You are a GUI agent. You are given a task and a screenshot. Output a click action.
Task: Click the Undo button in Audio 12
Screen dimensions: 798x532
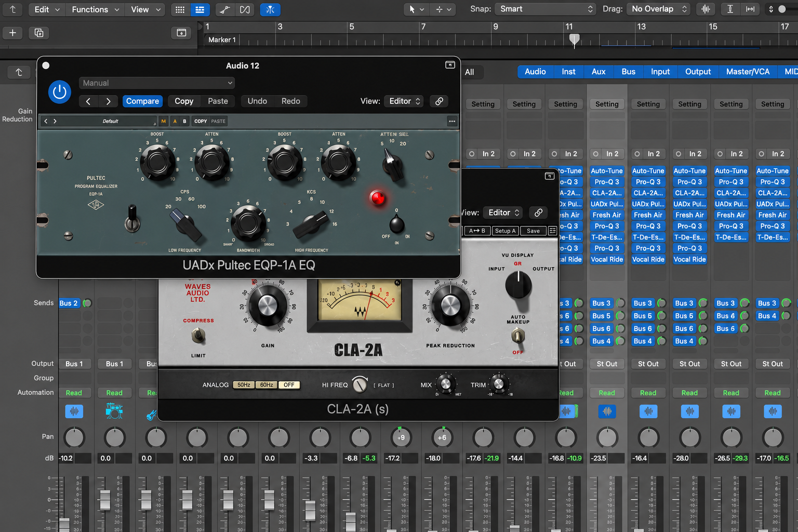point(257,101)
